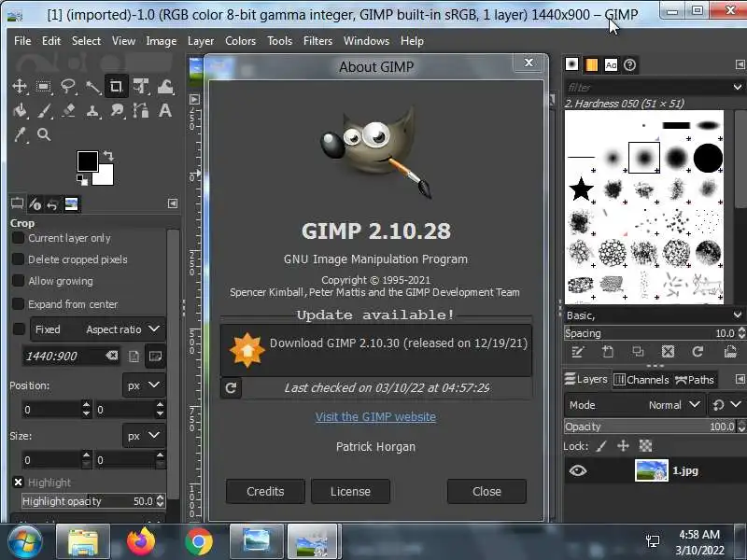
Task: Open the Patterns tab in brushes dock
Action: (591, 64)
